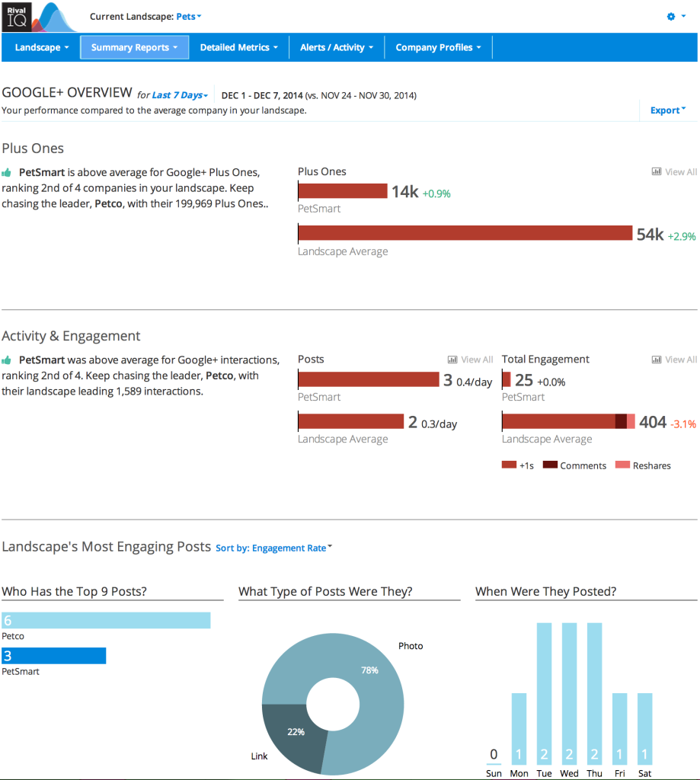This screenshot has width=700, height=780.
Task: Open the Detailed Metrics menu
Action: (x=239, y=47)
